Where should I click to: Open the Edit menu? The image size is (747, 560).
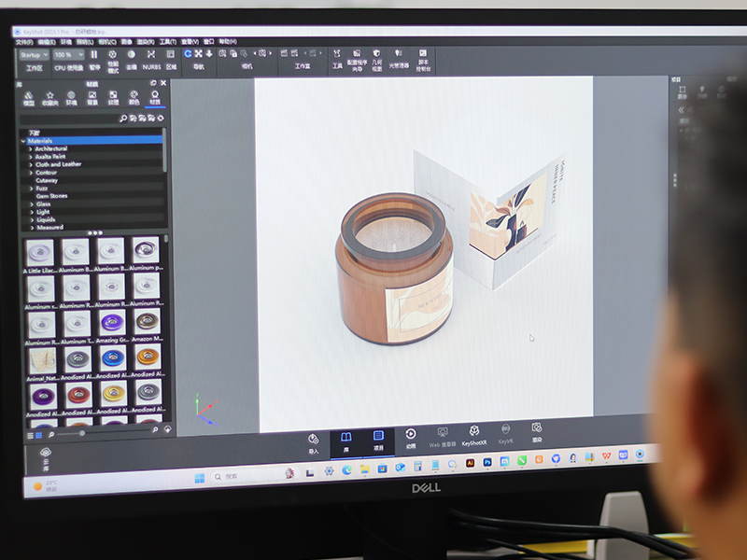(47, 42)
